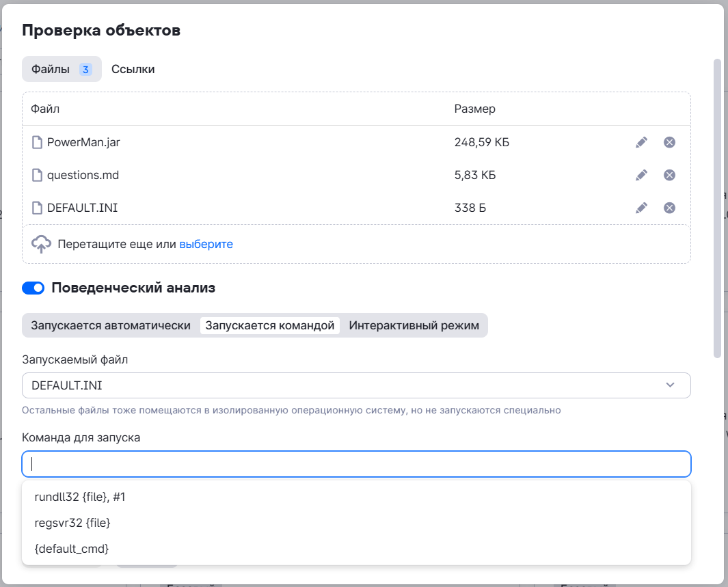This screenshot has height=587, width=728.
Task: Click the выберите link
Action: (x=206, y=244)
